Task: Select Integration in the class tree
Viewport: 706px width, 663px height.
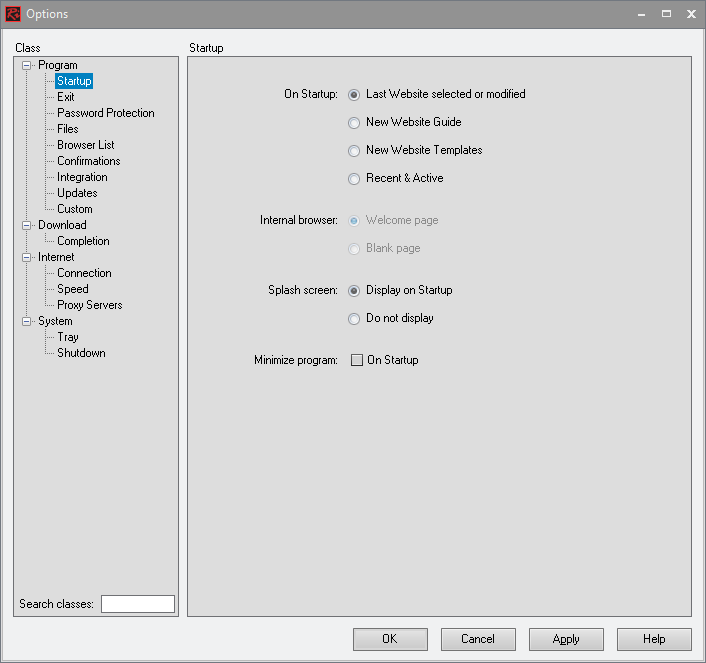Action: [82, 177]
